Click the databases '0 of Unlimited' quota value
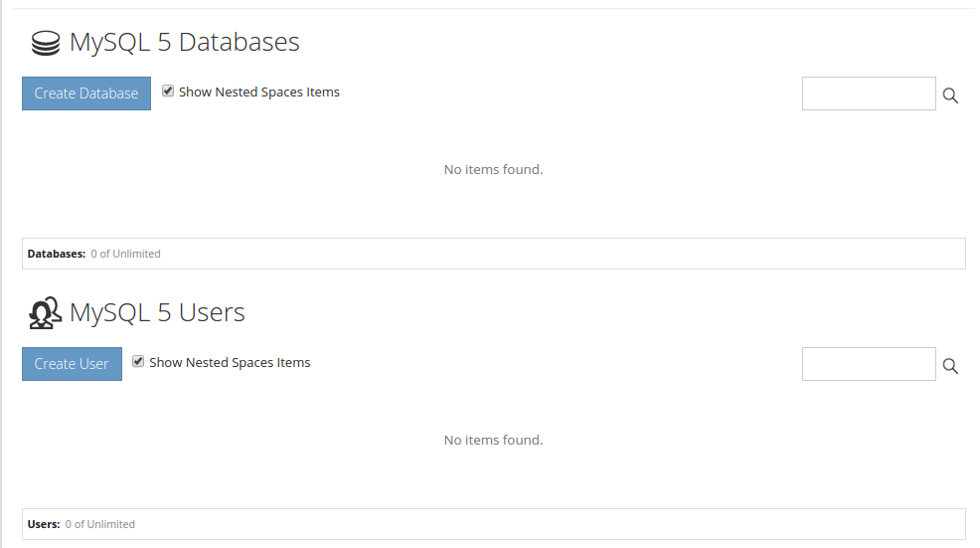 click(x=125, y=254)
